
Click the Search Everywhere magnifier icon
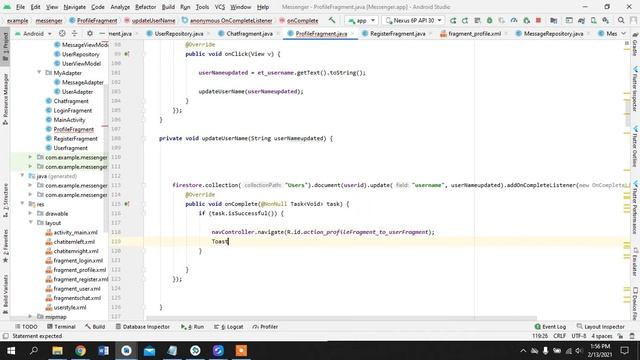click(x=621, y=20)
